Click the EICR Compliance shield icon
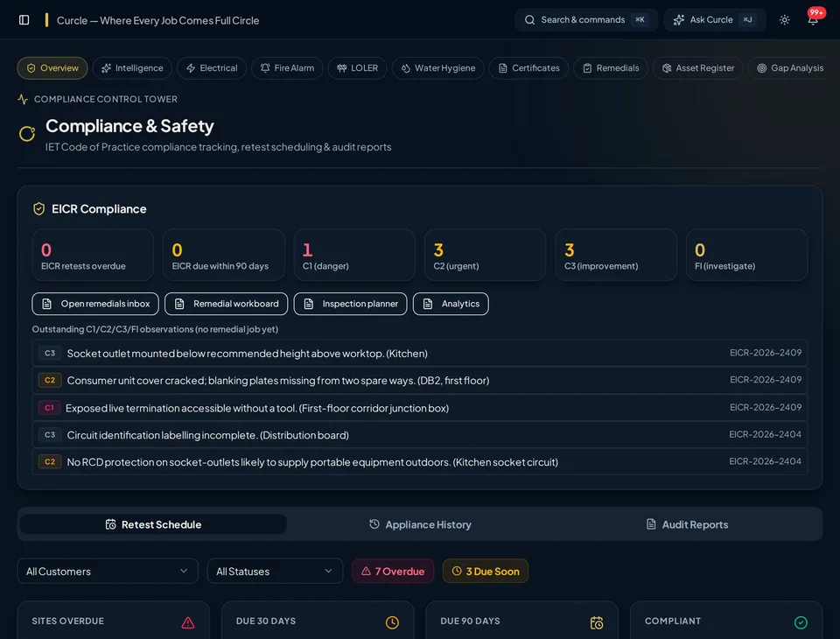The image size is (840, 639). click(38, 209)
